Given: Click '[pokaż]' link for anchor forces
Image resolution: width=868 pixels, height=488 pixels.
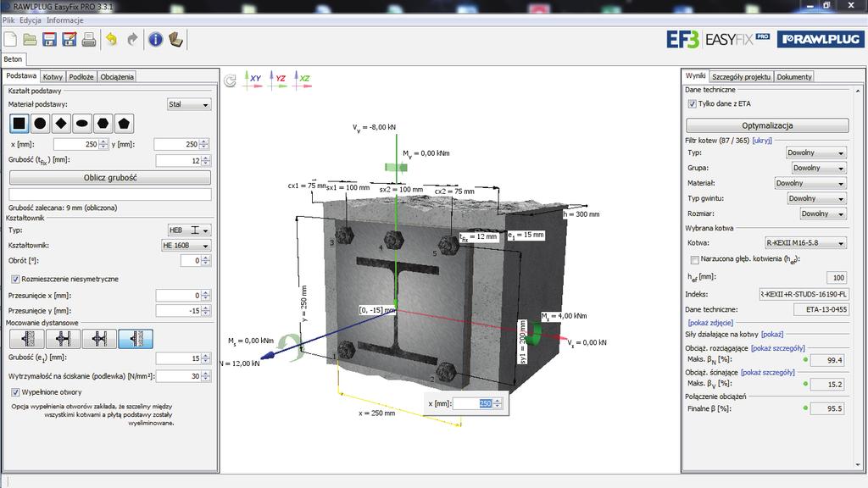Looking at the screenshot, I should (x=772, y=334).
